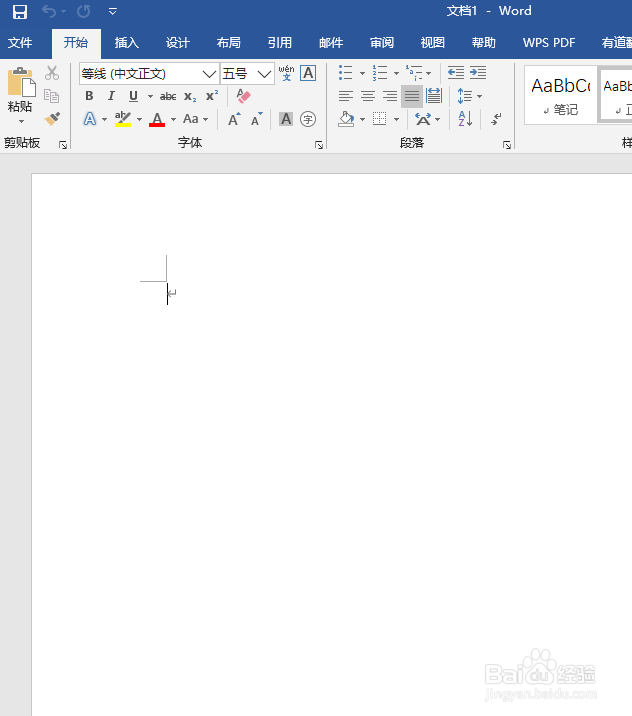This screenshot has width=632, height=716.
Task: Open the underline style dropdown arrow
Action: tap(150, 96)
